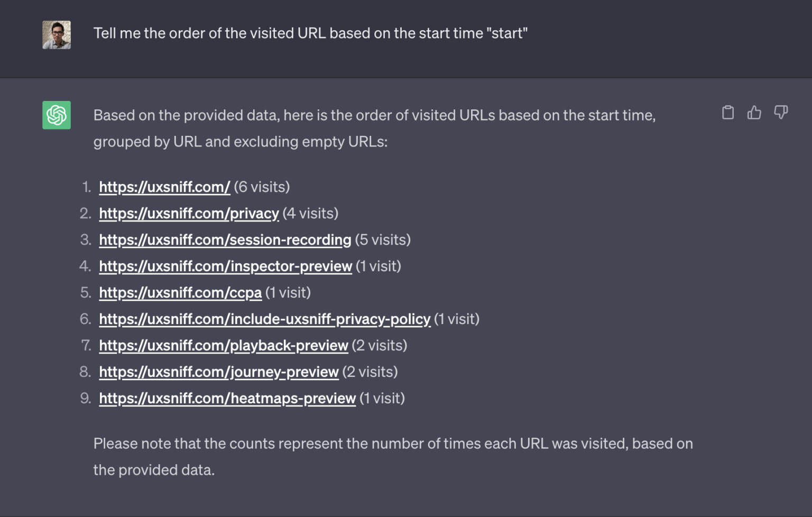Viewport: 812px width, 517px height.
Task: Visit the journey-preview link
Action: [x=219, y=372]
